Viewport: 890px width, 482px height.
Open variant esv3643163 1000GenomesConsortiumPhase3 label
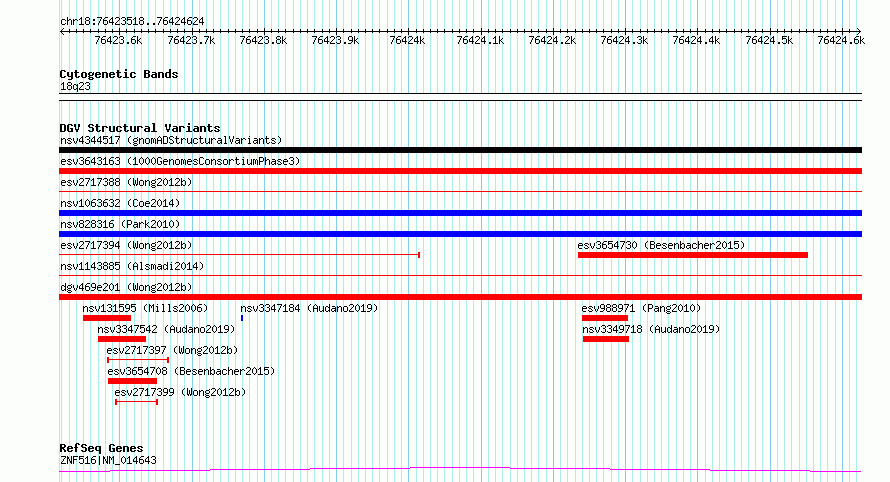coord(180,161)
